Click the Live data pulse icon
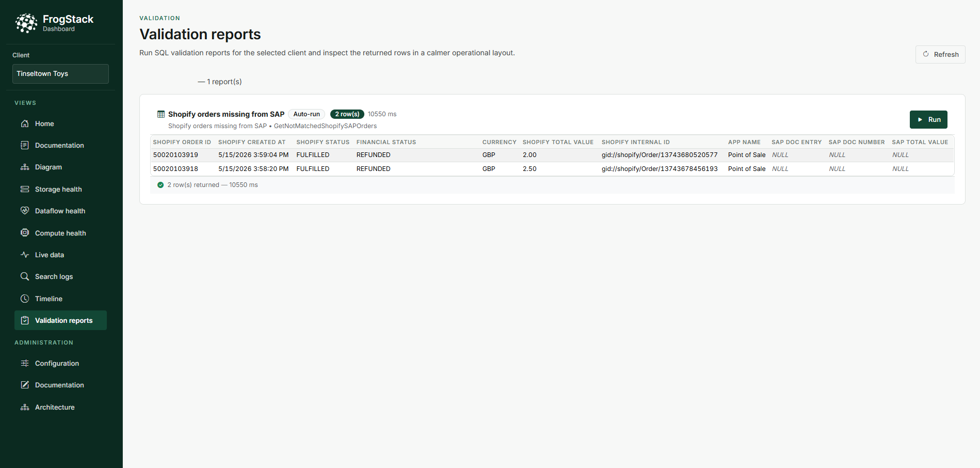Screen dimensions: 980x468 pos(25,255)
